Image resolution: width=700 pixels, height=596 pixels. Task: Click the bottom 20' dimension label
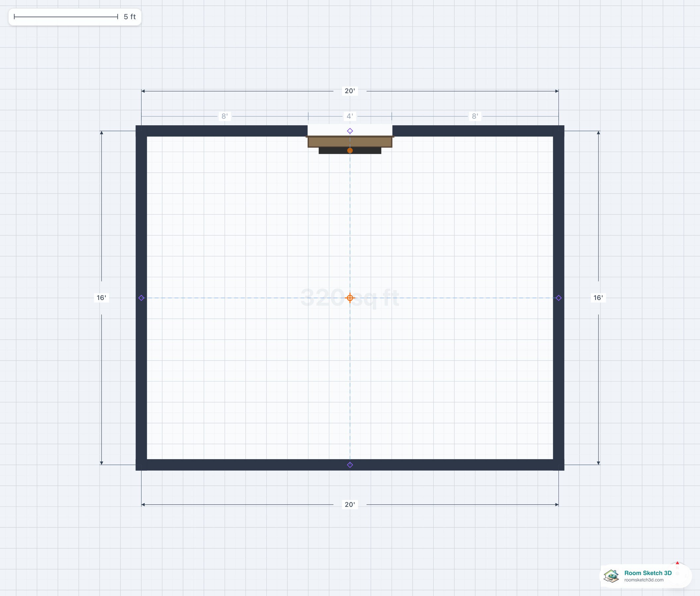pos(350,505)
